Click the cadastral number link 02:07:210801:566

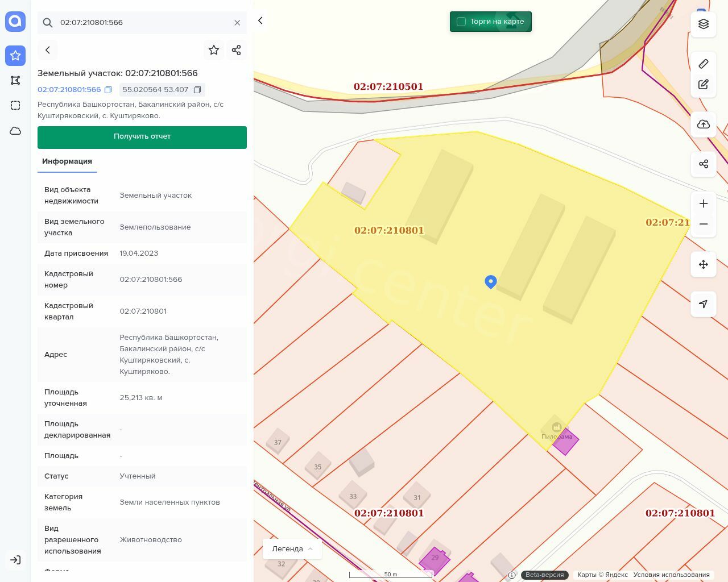[x=69, y=90]
